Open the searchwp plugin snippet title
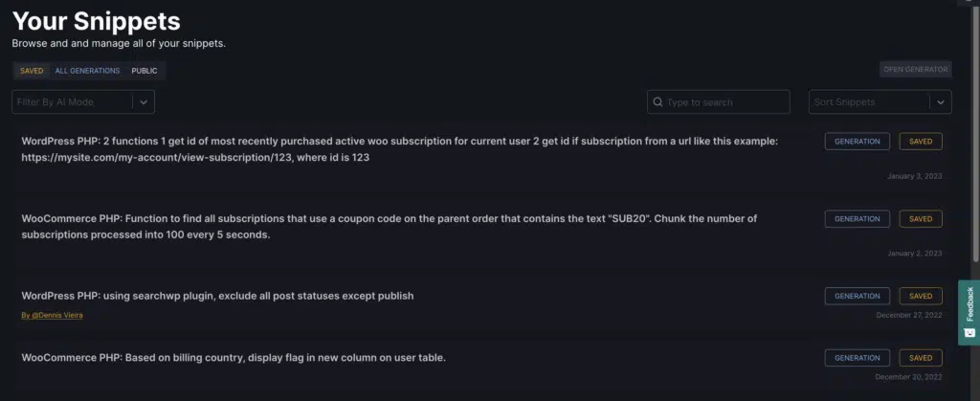Viewport: 980px width, 401px height. pos(217,296)
